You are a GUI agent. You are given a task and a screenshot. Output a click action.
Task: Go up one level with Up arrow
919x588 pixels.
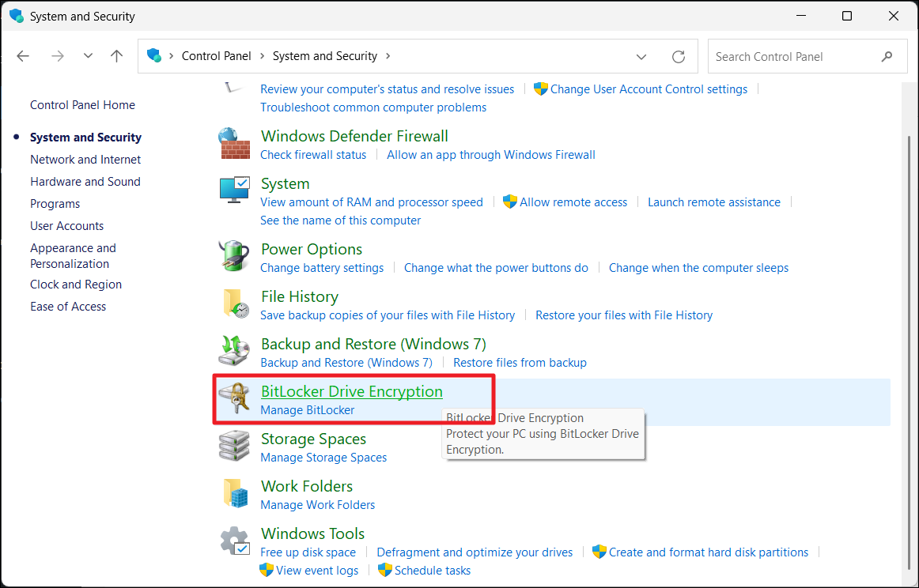click(x=117, y=56)
